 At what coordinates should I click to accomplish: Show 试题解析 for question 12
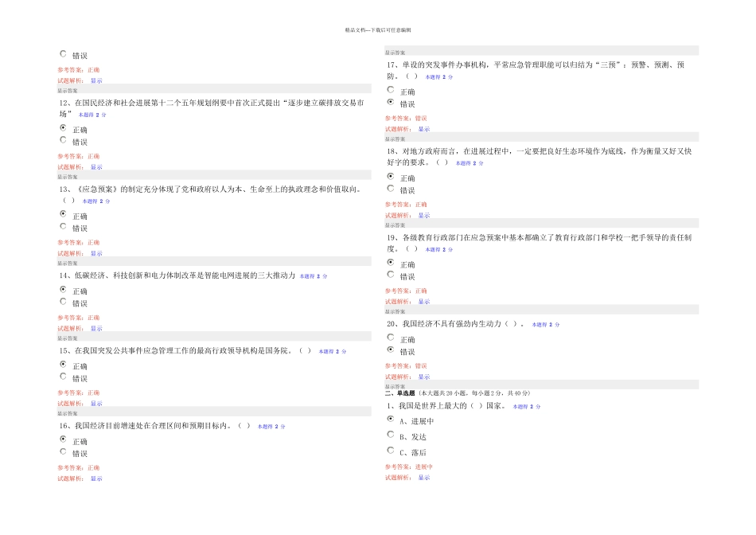pyautogui.click(x=96, y=167)
